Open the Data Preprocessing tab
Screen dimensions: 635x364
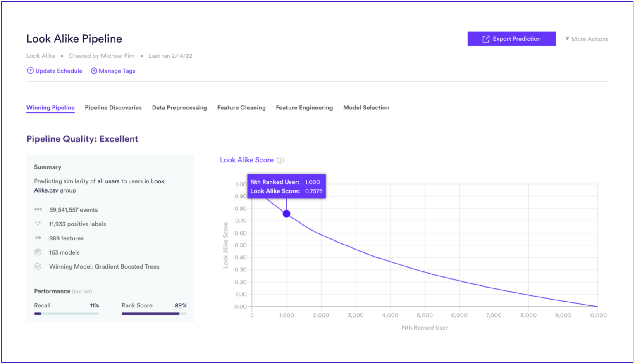click(x=179, y=107)
